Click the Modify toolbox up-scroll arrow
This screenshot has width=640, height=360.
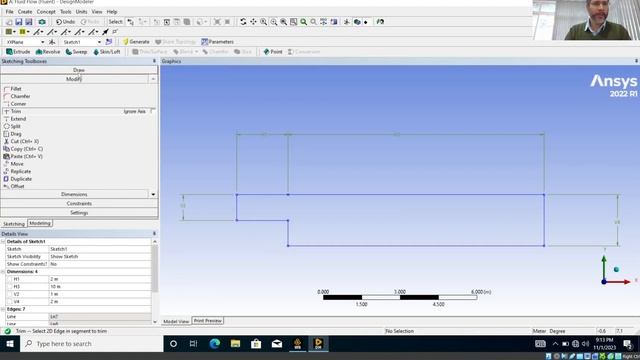coord(153,79)
